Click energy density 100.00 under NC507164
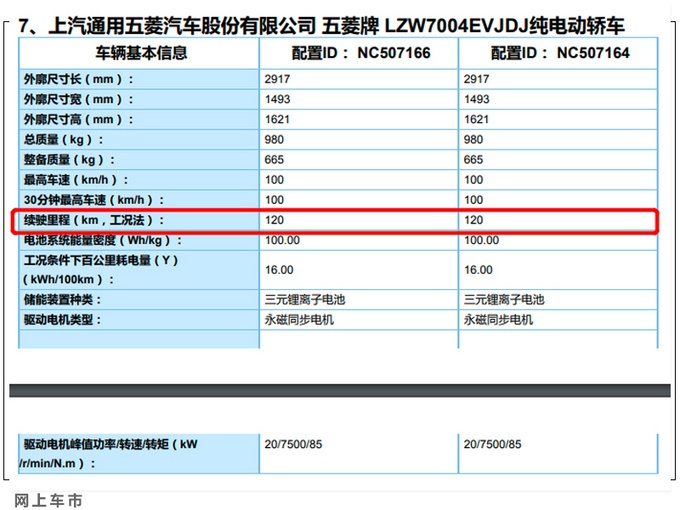Image resolution: width=680 pixels, height=510 pixels. point(481,240)
